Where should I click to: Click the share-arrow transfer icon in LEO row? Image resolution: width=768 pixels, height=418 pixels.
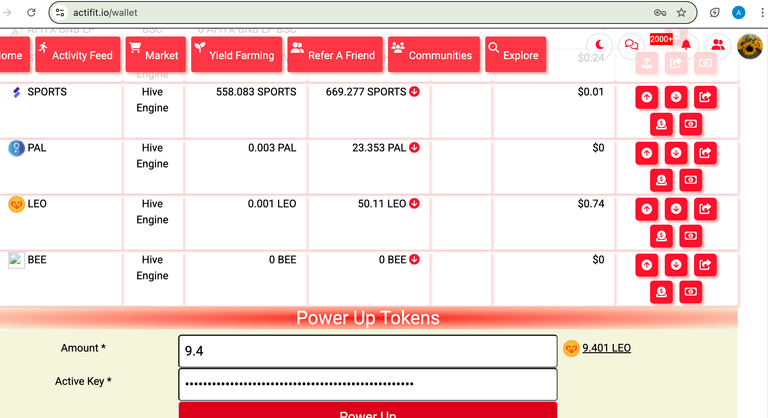pyautogui.click(x=705, y=209)
